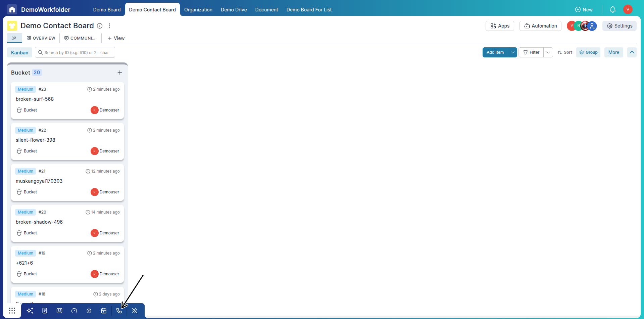Open the speedometer dashboard icon in dock
The height and width of the screenshot is (319, 644).
tap(74, 311)
